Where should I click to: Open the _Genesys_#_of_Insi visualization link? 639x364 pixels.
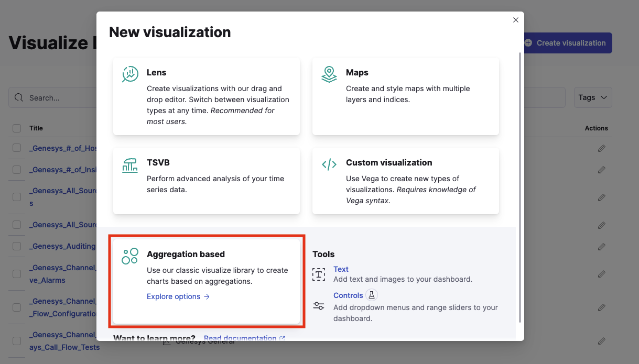click(x=63, y=170)
